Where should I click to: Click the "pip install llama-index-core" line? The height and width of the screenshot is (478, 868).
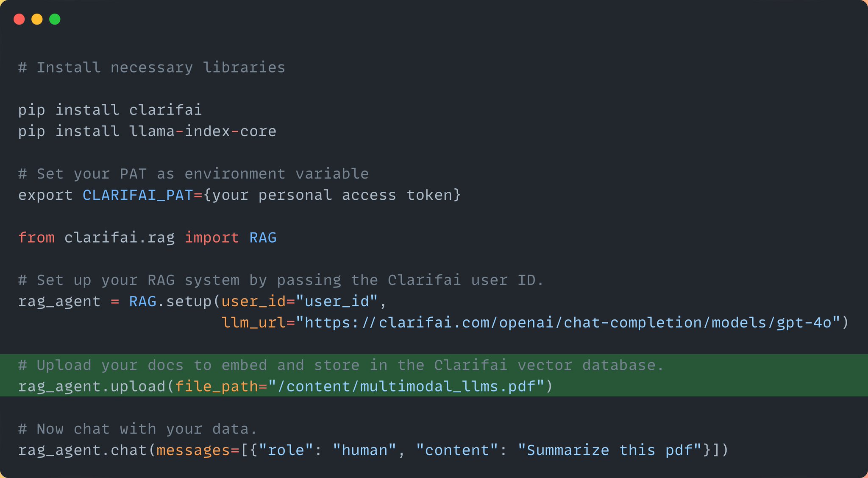pos(147,131)
